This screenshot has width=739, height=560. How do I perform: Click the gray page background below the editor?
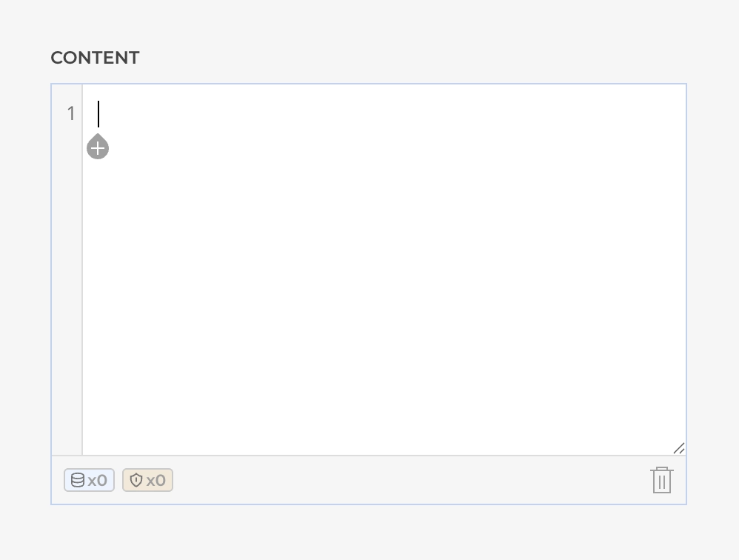click(x=370, y=533)
